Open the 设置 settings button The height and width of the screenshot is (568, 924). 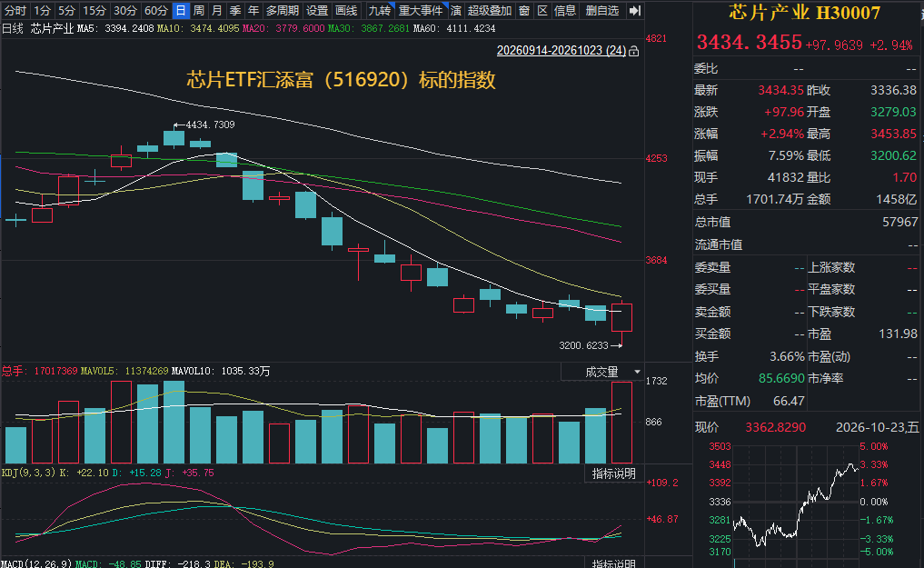coord(317,11)
